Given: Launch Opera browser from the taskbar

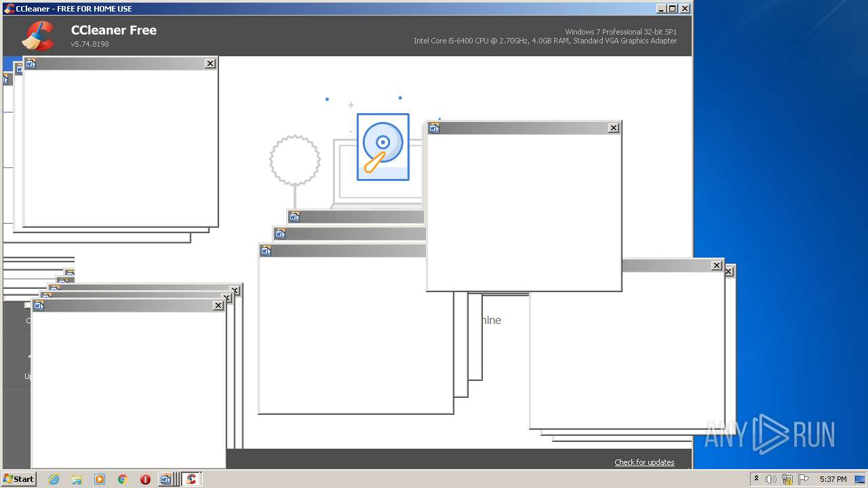Looking at the screenshot, I should click(145, 479).
